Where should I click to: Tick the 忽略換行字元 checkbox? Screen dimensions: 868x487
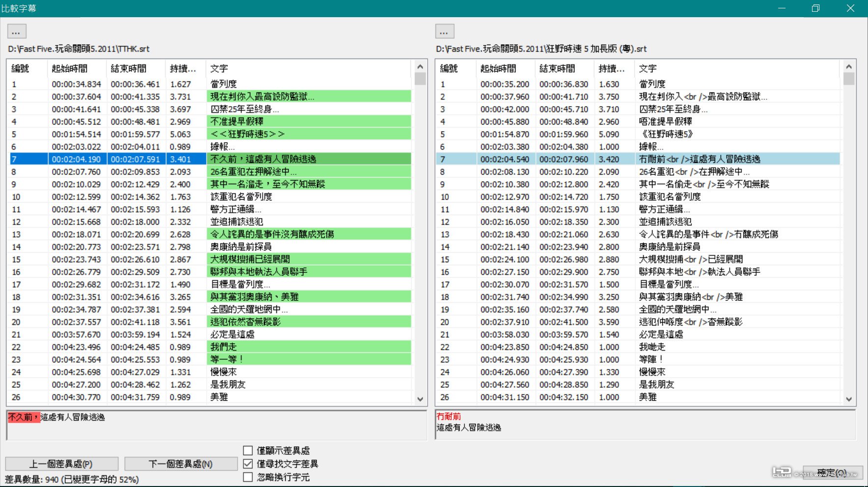point(248,477)
